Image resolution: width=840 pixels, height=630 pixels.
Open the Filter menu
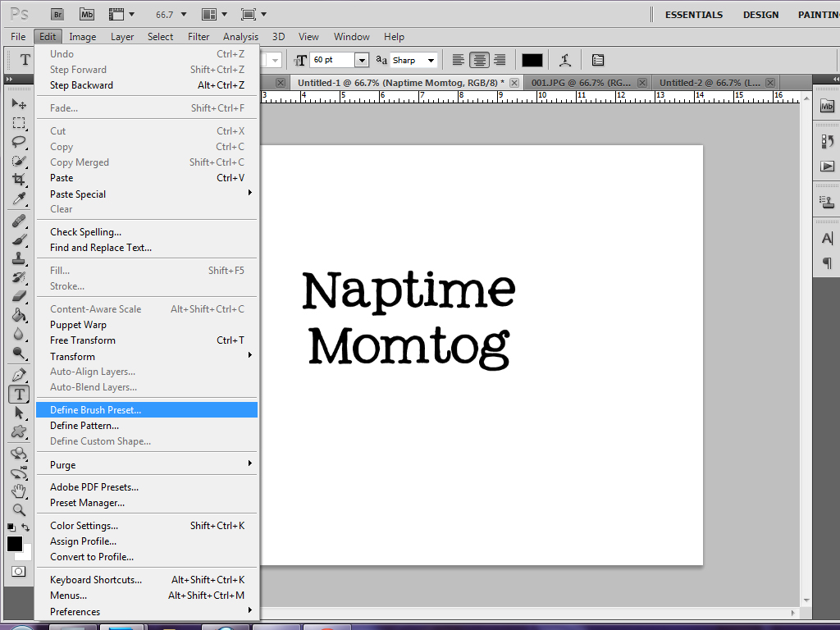click(x=199, y=36)
